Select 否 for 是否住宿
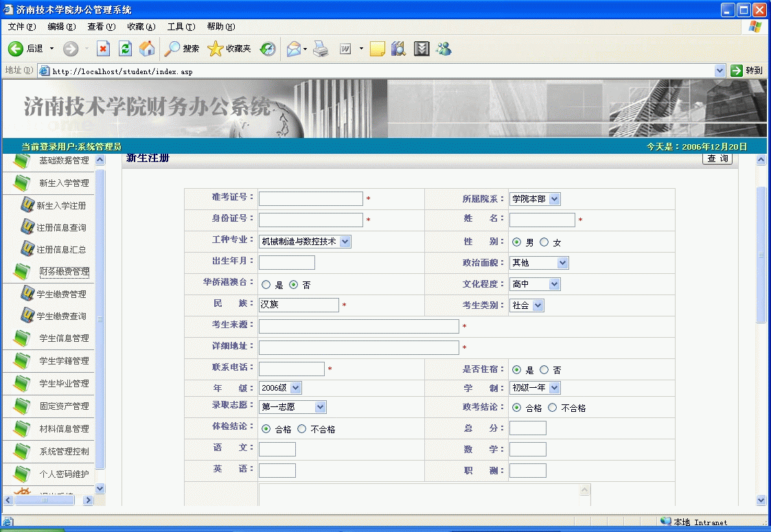Viewport: 771px width, 532px height. tap(544, 370)
